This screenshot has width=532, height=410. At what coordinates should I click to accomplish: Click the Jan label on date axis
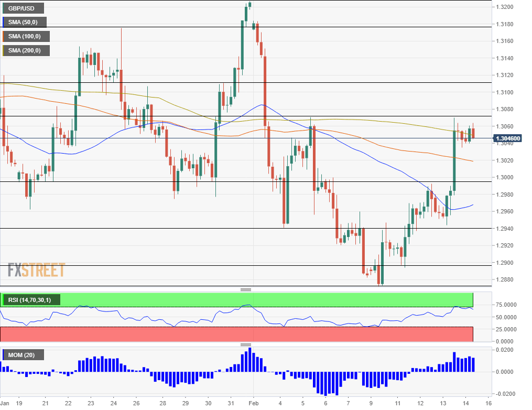pyautogui.click(x=4, y=403)
